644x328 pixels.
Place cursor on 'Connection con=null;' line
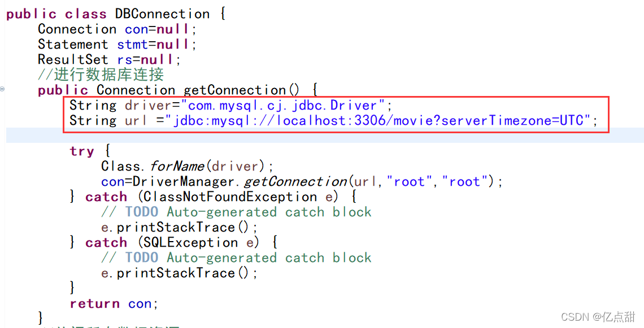click(x=118, y=29)
